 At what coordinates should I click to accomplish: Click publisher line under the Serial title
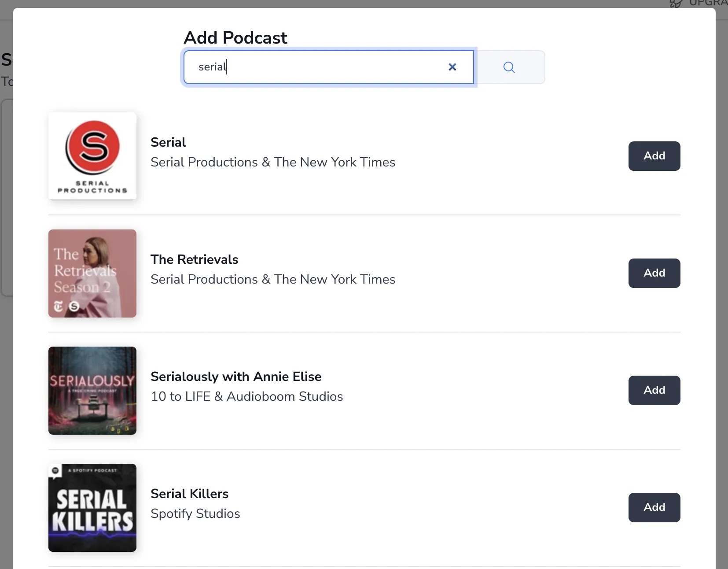273,162
